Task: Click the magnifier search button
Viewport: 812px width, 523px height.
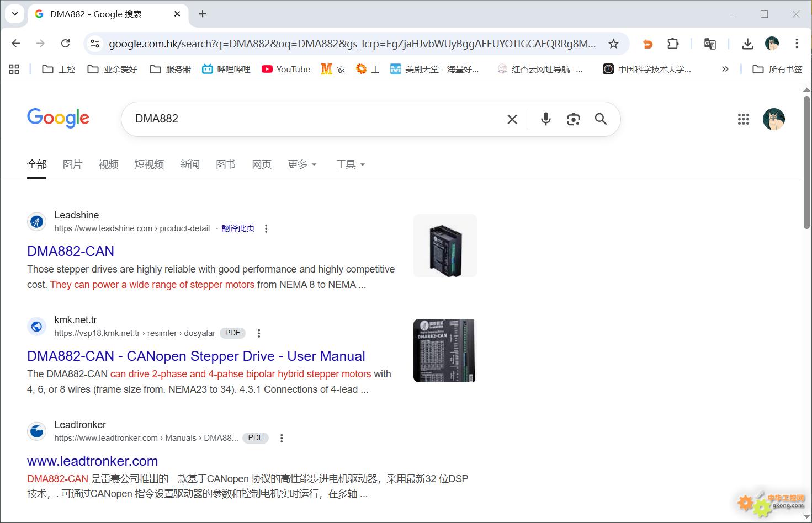Action: [601, 119]
